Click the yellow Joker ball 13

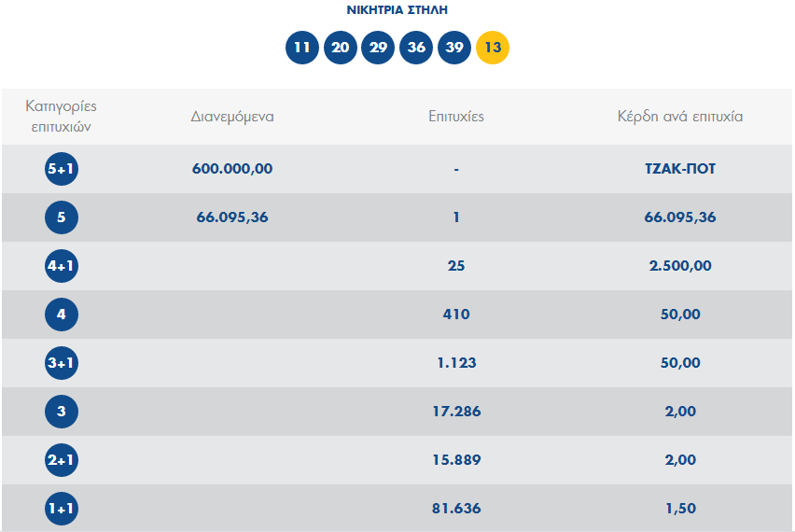(493, 48)
